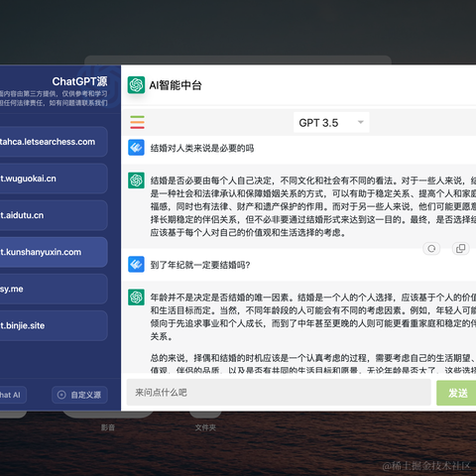Select tahca.letsearchess.com source
This screenshot has height=476, width=476.
(53, 142)
